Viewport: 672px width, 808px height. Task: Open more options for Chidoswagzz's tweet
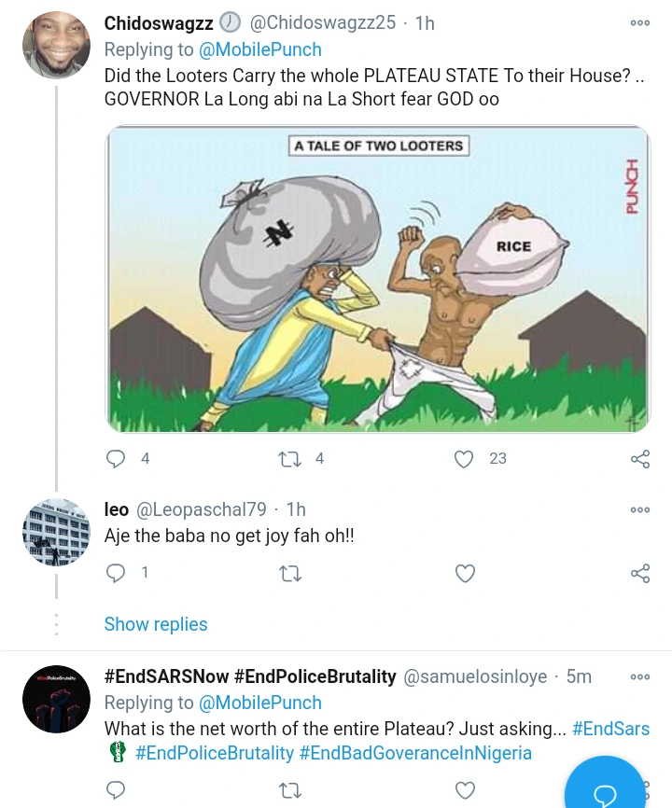[x=640, y=23]
